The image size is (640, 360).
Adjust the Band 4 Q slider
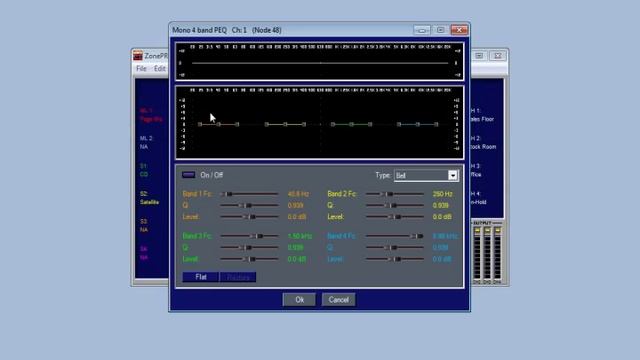394,247
